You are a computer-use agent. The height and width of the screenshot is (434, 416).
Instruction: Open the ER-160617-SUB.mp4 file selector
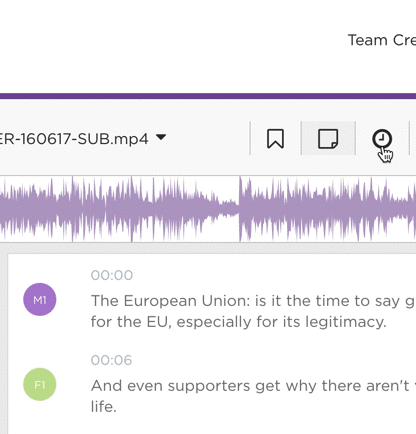tap(83, 138)
